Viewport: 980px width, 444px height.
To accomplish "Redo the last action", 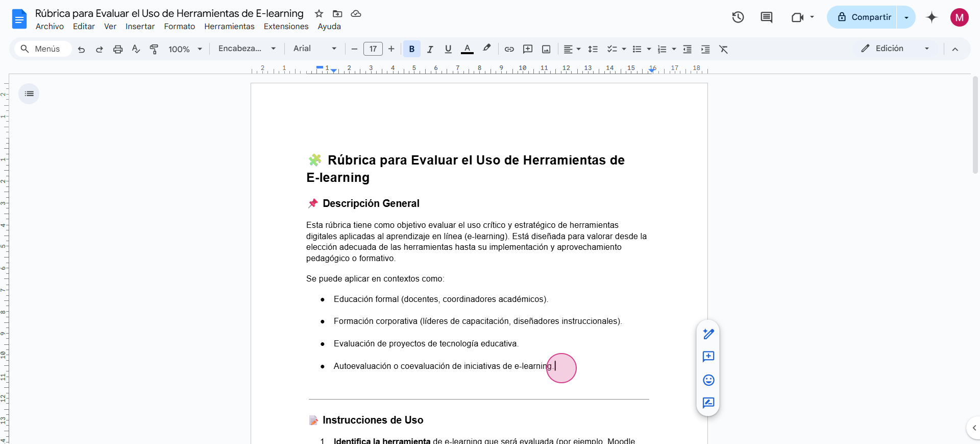I will pyautogui.click(x=100, y=49).
